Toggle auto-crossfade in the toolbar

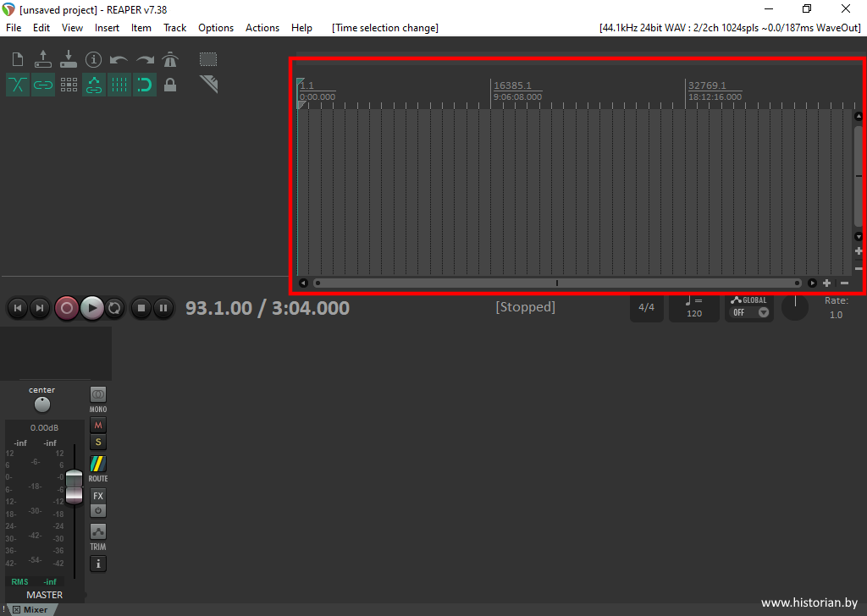point(18,85)
